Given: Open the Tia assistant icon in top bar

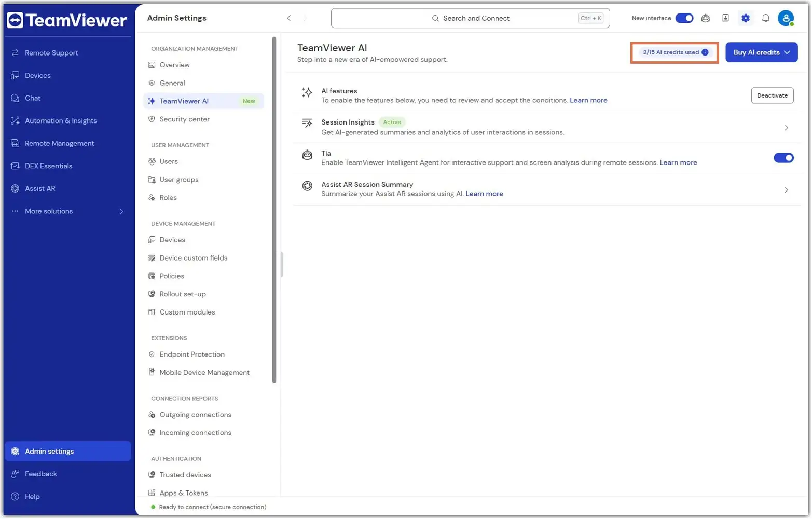Looking at the screenshot, I should [706, 18].
